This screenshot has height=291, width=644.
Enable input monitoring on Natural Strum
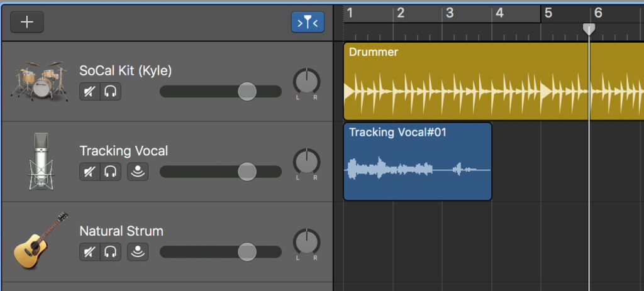tap(138, 251)
